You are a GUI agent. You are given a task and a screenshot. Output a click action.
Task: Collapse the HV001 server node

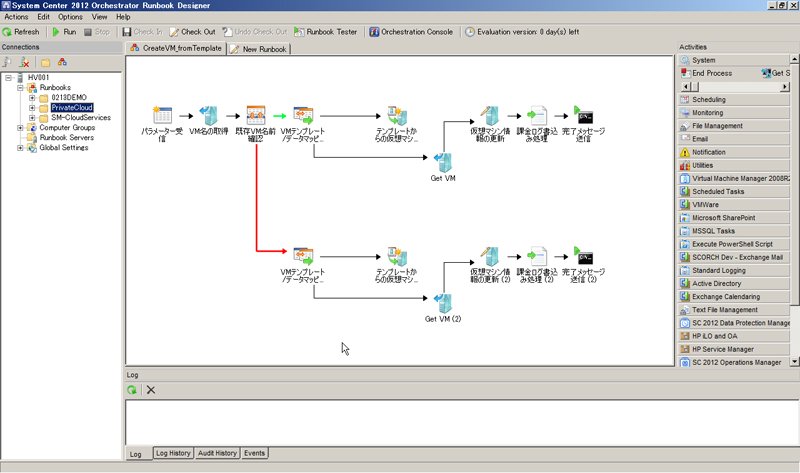(9, 78)
